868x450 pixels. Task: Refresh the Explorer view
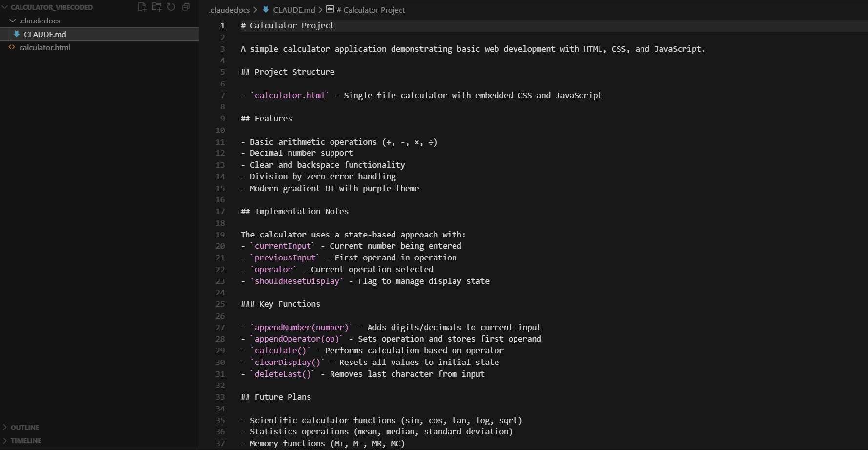coord(171,7)
